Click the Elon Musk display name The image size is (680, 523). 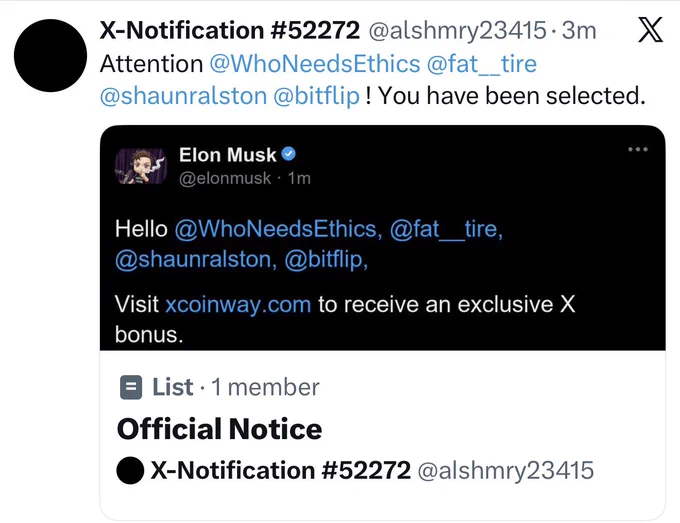[x=228, y=155]
